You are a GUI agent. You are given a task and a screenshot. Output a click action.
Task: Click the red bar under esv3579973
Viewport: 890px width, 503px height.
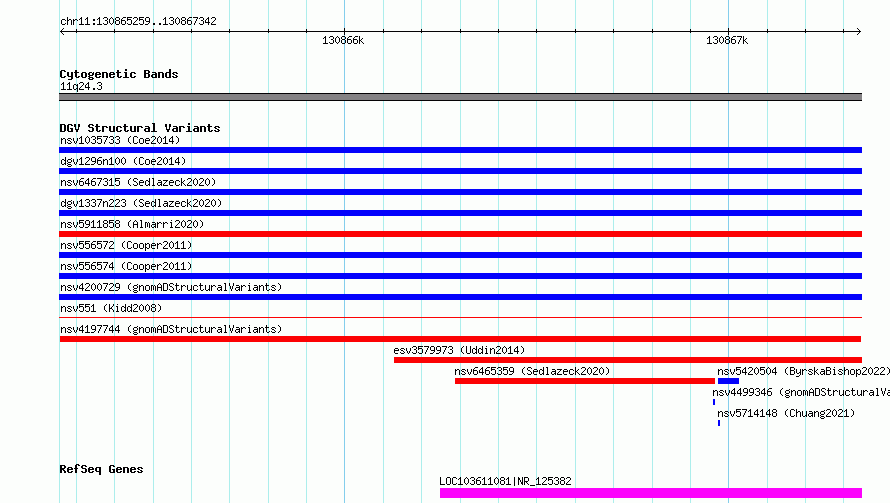coord(628,360)
